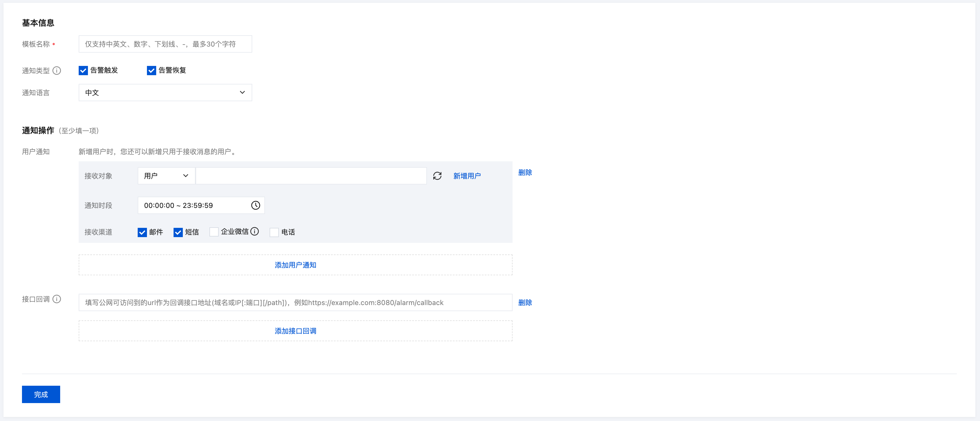Click the clock icon in 通知时段 field
This screenshot has width=980, height=421.
pos(255,205)
